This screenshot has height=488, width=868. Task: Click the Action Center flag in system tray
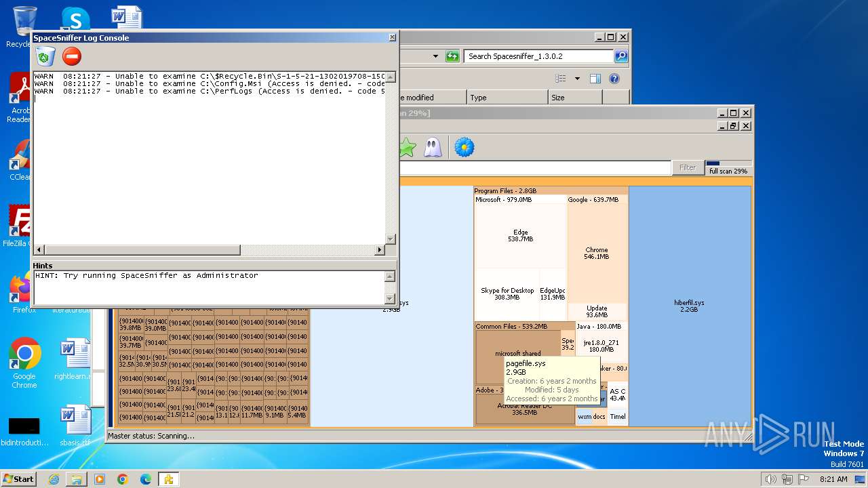[804, 479]
